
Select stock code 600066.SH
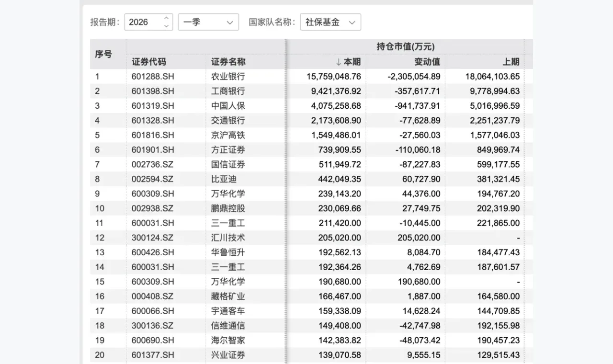(153, 311)
